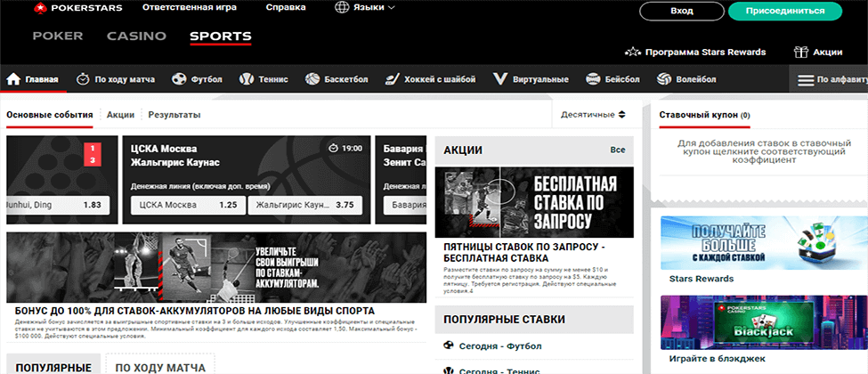The width and height of the screenshot is (868, 374).
Task: Open Пятницы ставок по запросу headline
Action: pyautogui.click(x=523, y=252)
